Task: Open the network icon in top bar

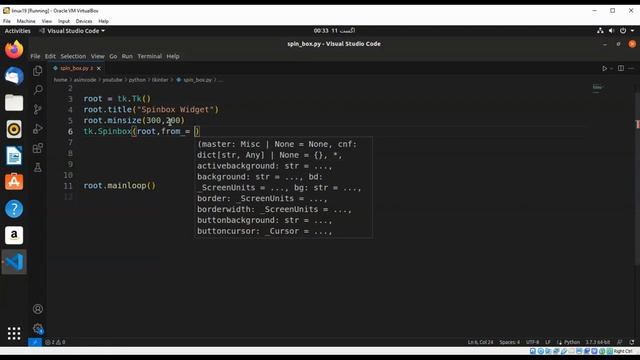Action: click(600, 31)
